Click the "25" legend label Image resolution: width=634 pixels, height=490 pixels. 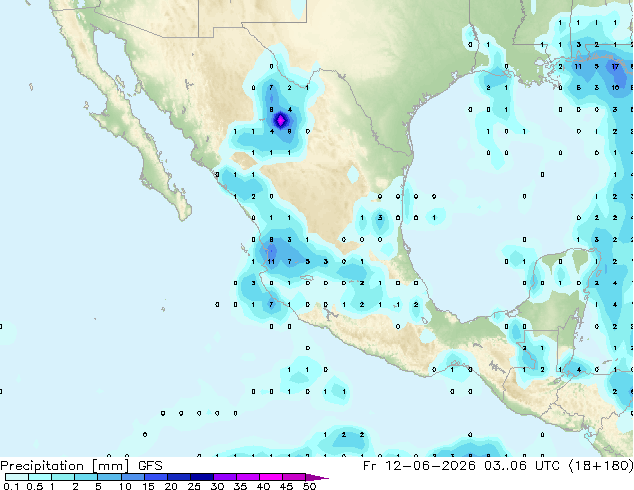point(194,486)
